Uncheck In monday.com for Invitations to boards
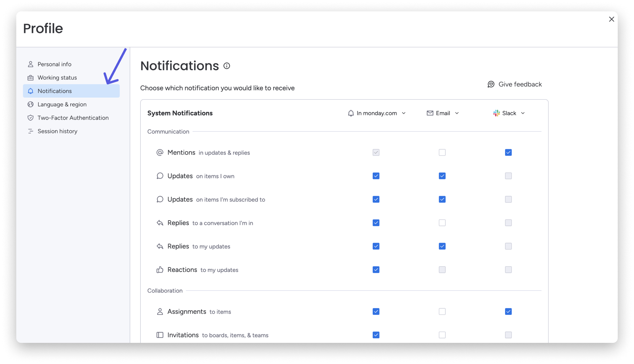The image size is (634, 364). click(376, 335)
